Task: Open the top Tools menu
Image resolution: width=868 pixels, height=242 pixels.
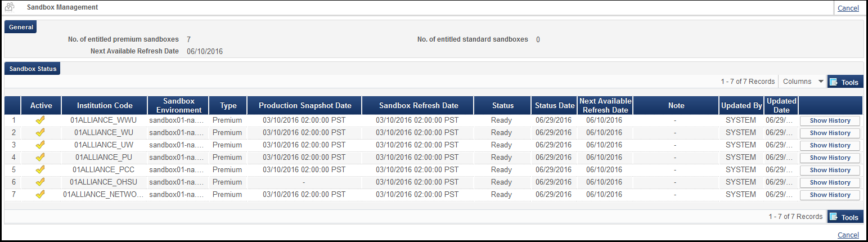Action: pos(845,82)
